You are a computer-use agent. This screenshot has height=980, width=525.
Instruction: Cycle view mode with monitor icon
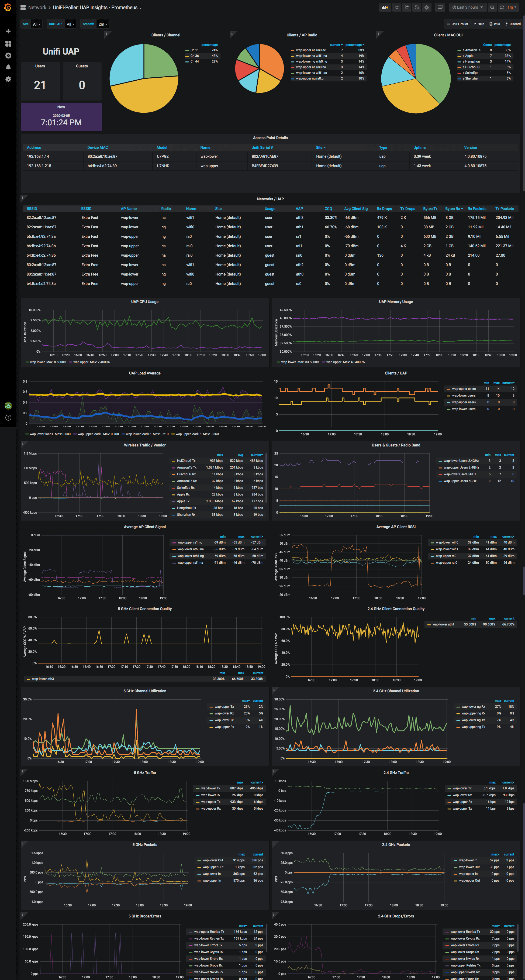[x=440, y=7]
